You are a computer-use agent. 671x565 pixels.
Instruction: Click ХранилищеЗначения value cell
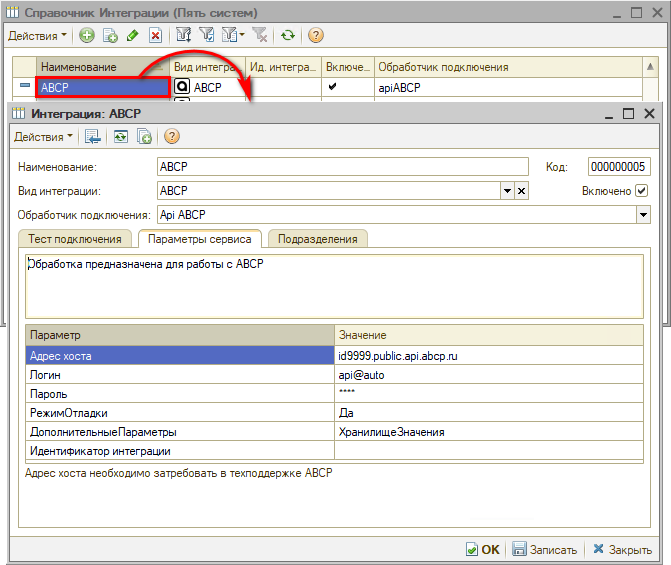[x=489, y=432]
